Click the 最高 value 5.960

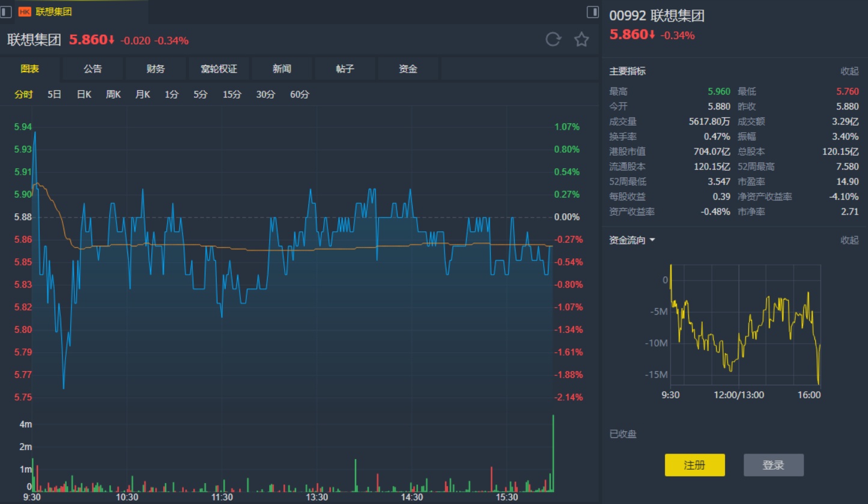point(719,92)
